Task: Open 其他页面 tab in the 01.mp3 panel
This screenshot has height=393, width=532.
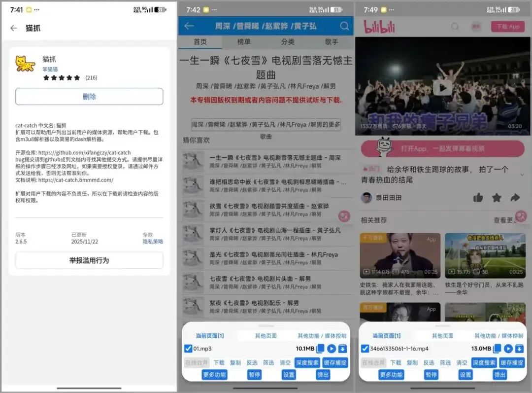Action: coord(266,336)
